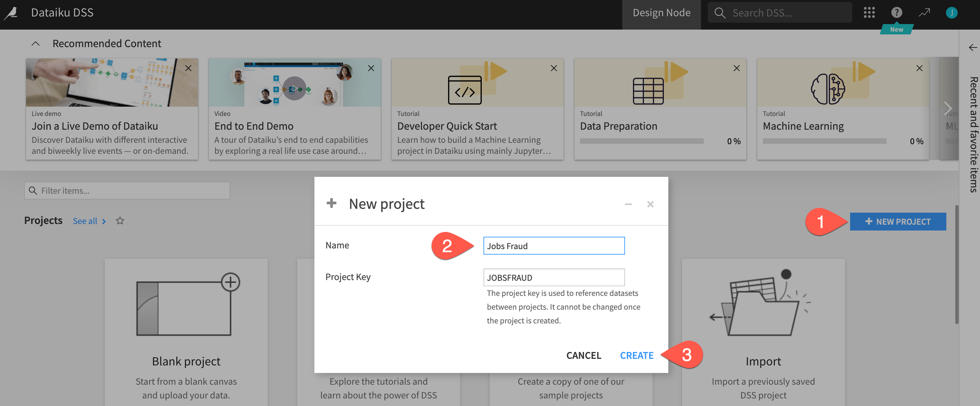Open the help question mark menu
Viewport: 980px width, 406px height.
click(x=896, y=13)
